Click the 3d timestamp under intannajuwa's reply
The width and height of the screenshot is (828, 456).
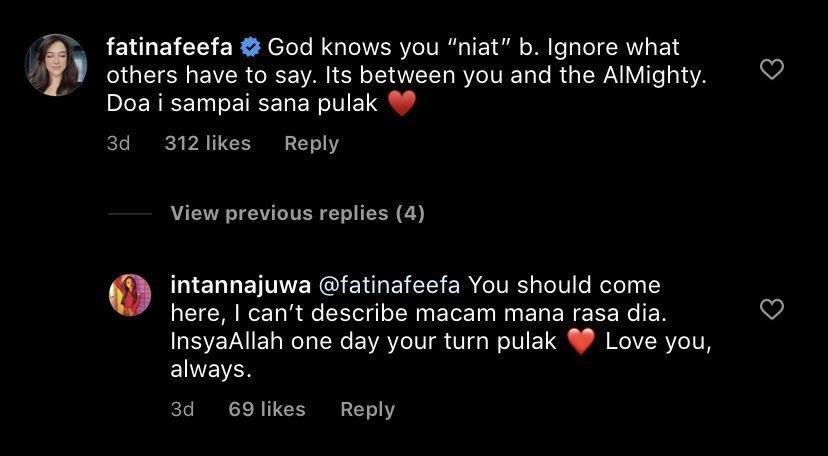181,409
